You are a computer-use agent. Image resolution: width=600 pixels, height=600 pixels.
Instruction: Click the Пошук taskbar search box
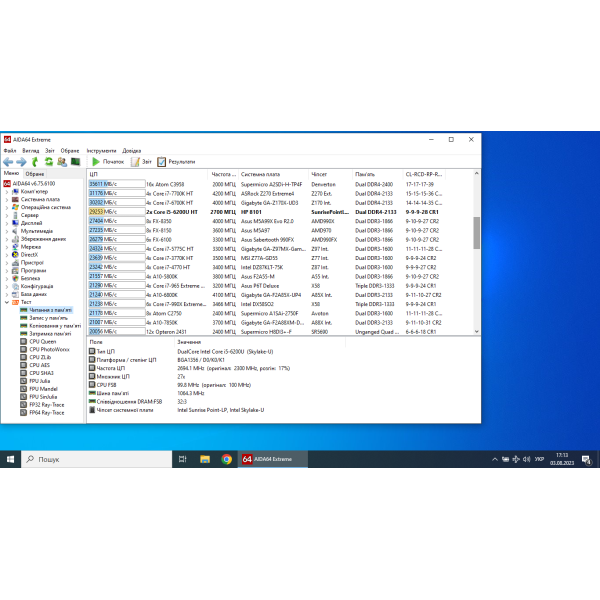pyautogui.click(x=96, y=459)
